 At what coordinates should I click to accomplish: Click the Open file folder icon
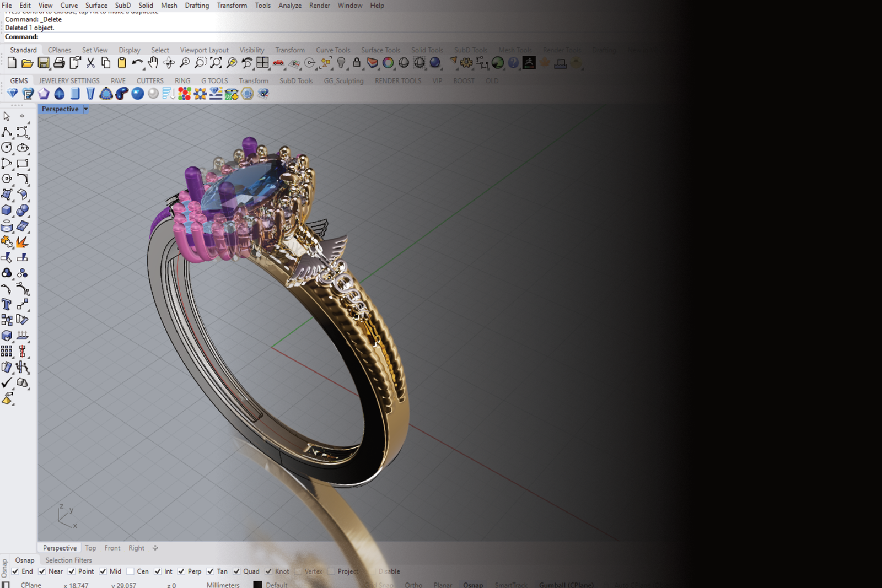27,63
